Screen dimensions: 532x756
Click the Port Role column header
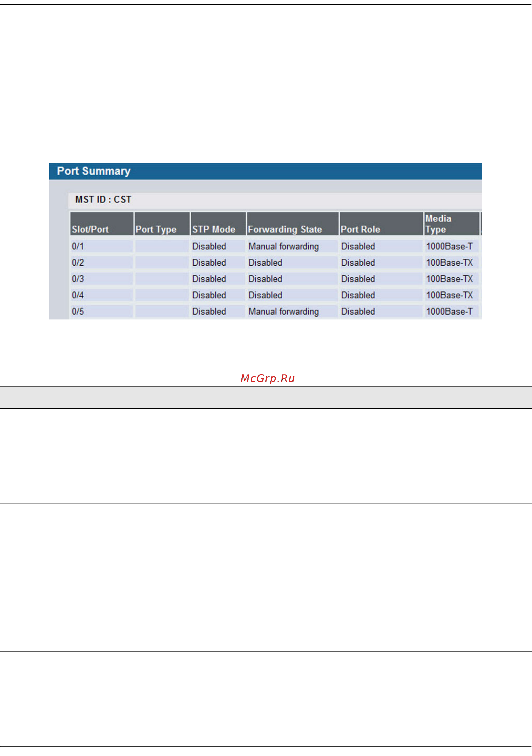pyautogui.click(x=381, y=223)
